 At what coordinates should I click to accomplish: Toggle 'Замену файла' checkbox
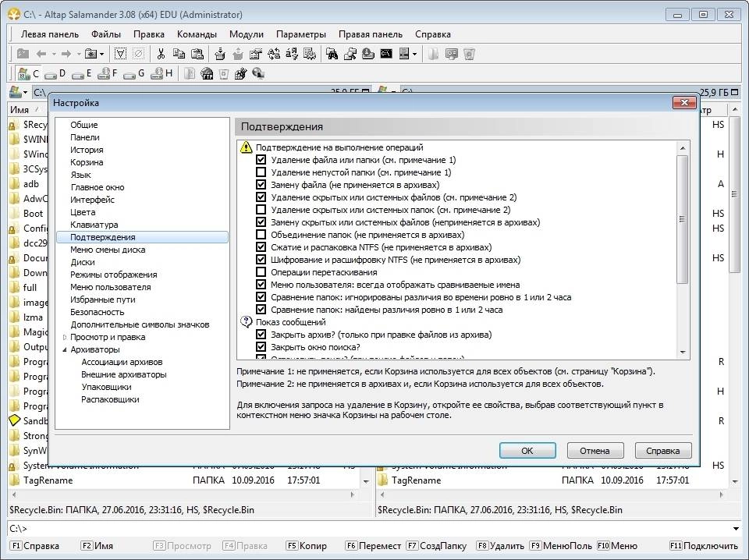click(261, 184)
